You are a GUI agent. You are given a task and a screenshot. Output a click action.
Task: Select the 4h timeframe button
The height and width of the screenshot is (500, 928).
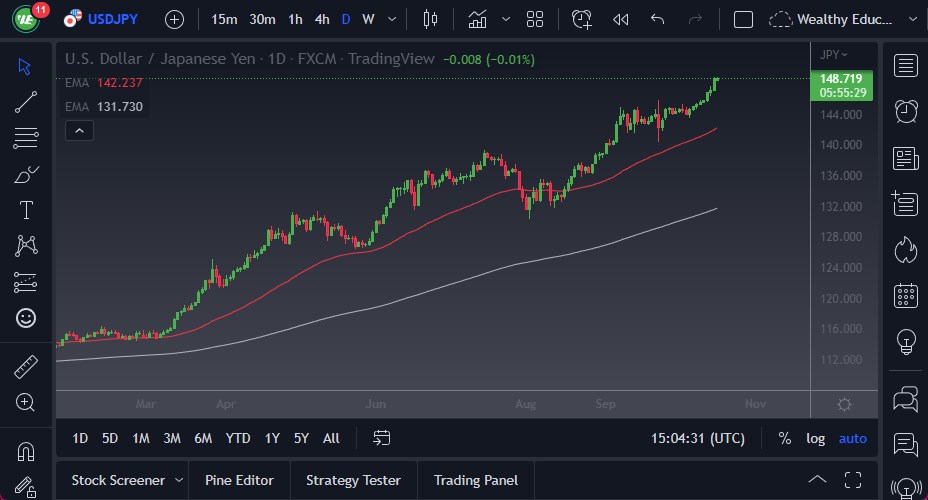pos(322,19)
